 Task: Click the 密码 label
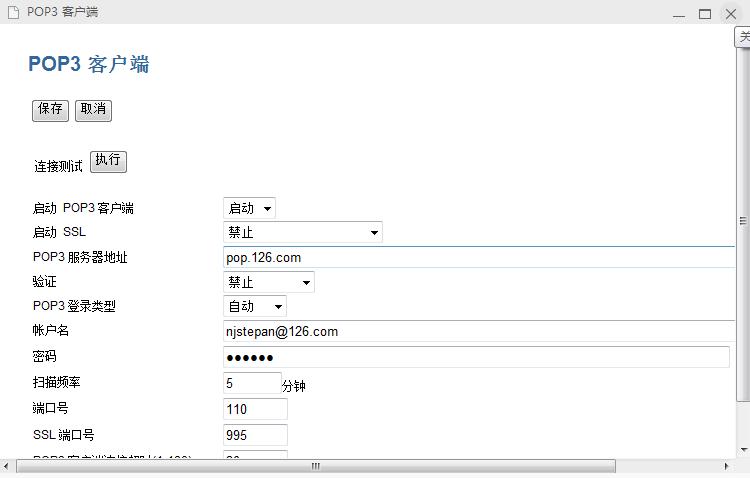(44, 356)
